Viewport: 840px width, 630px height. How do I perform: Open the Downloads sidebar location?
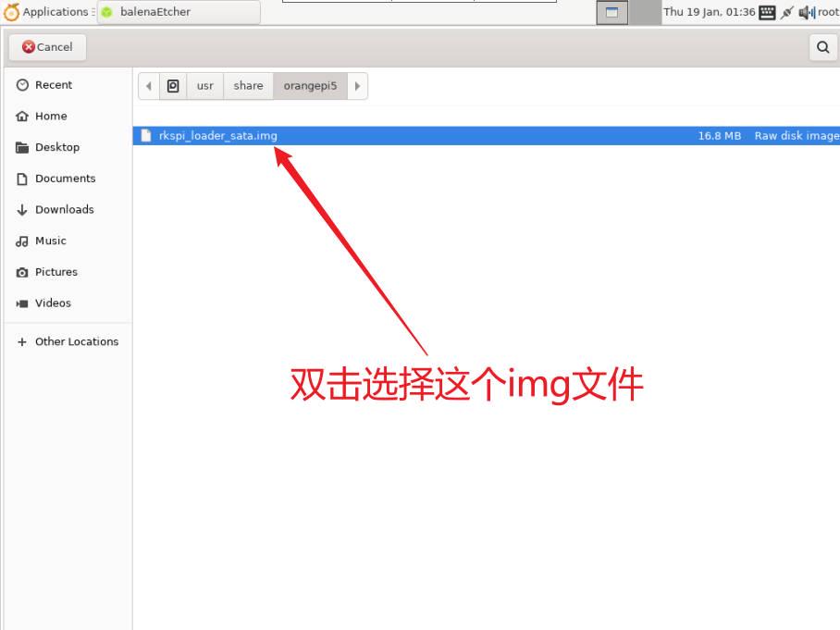pos(68,209)
